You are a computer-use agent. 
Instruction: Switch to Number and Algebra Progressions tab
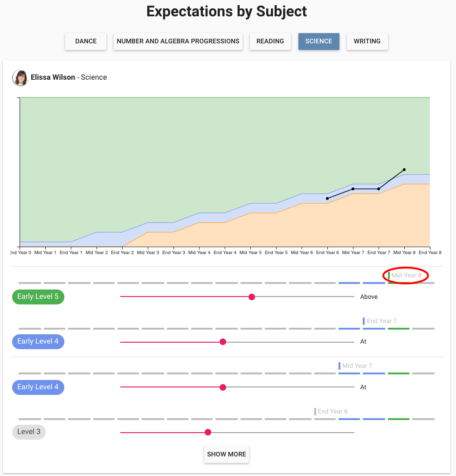click(178, 41)
